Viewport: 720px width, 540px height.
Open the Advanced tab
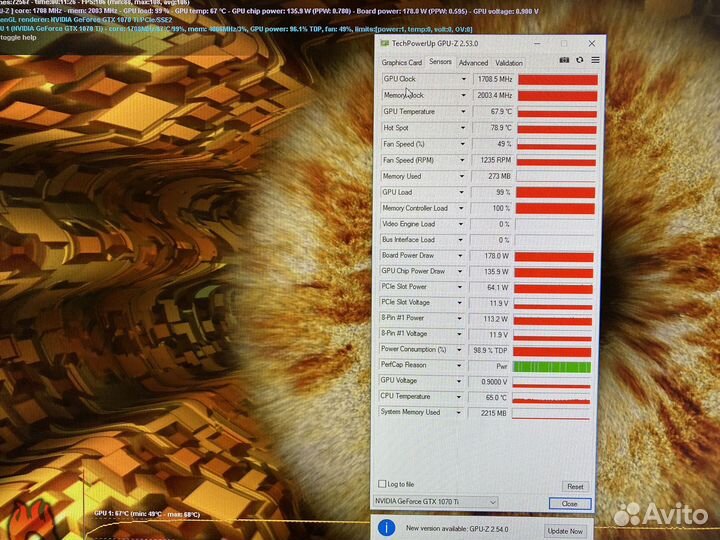click(x=473, y=62)
